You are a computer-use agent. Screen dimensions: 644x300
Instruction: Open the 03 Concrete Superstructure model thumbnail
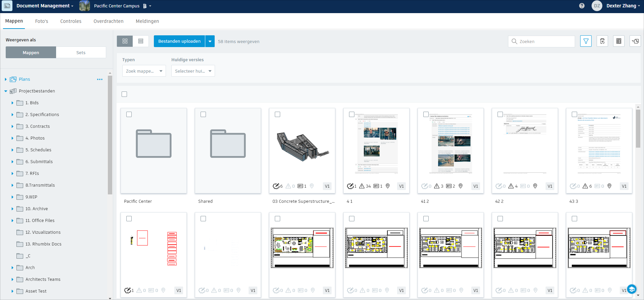point(302,147)
